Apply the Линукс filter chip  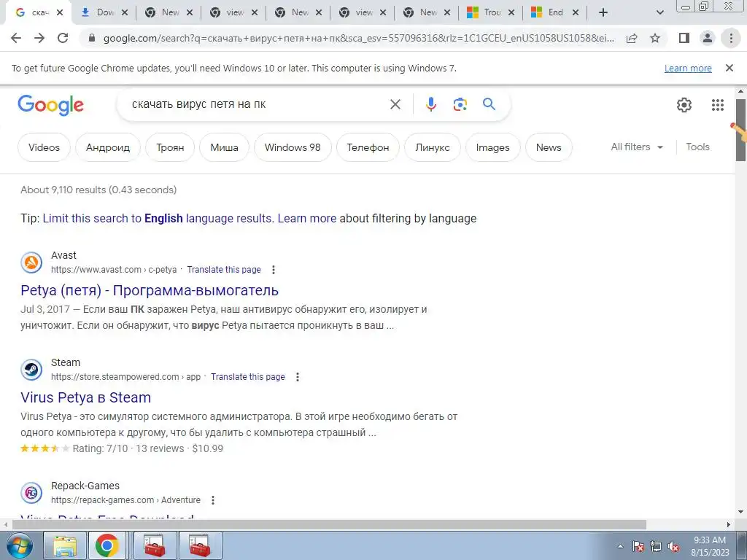click(x=432, y=147)
